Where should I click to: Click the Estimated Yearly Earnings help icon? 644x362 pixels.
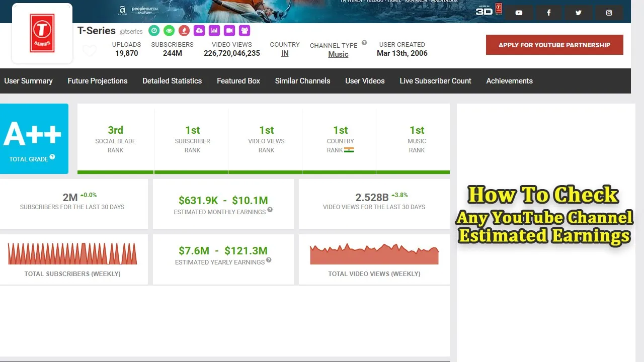coord(269,260)
